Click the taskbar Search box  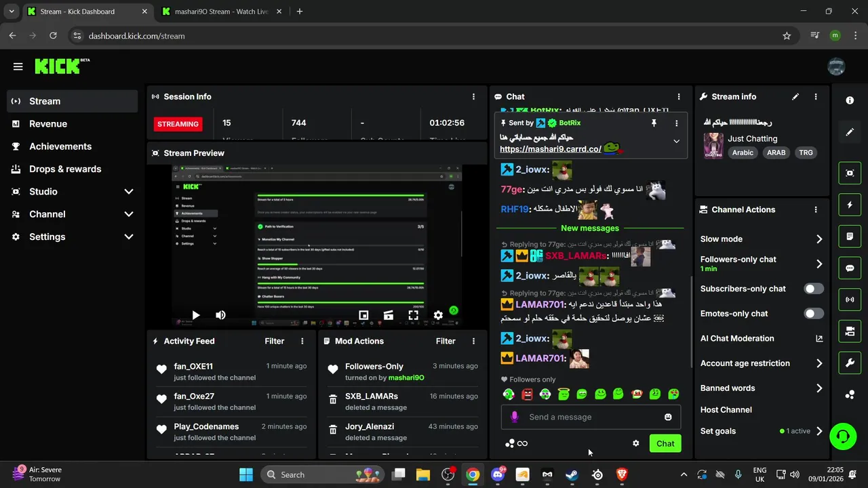coord(322,474)
